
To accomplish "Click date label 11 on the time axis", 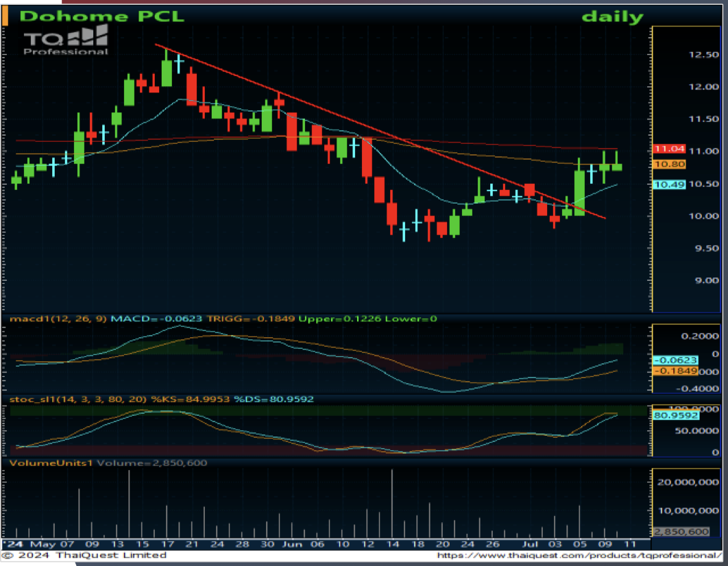I will (630, 544).
